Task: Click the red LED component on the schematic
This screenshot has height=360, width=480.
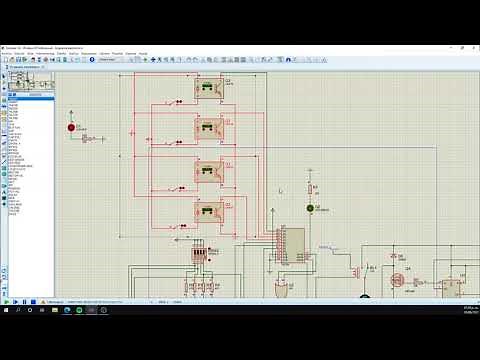Action: (71, 127)
